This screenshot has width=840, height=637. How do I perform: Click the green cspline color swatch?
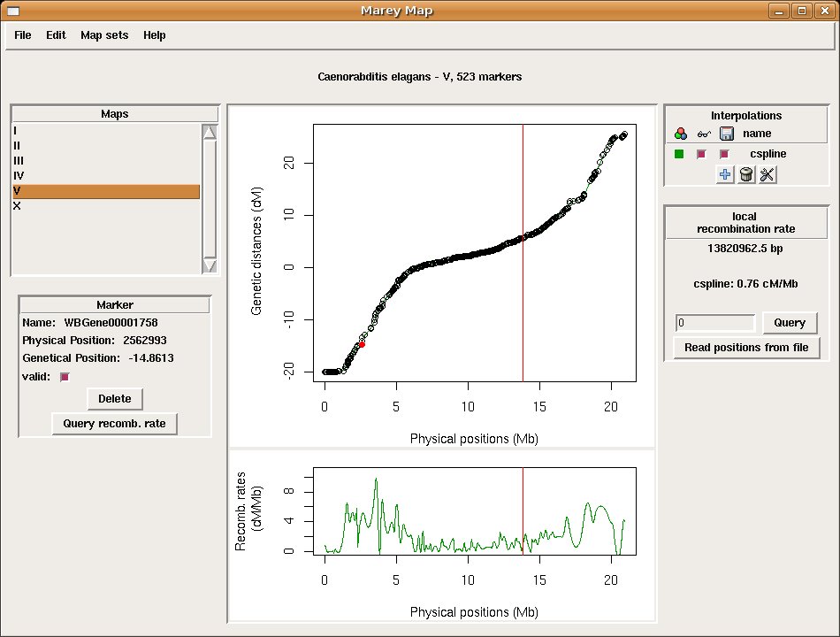click(x=679, y=154)
